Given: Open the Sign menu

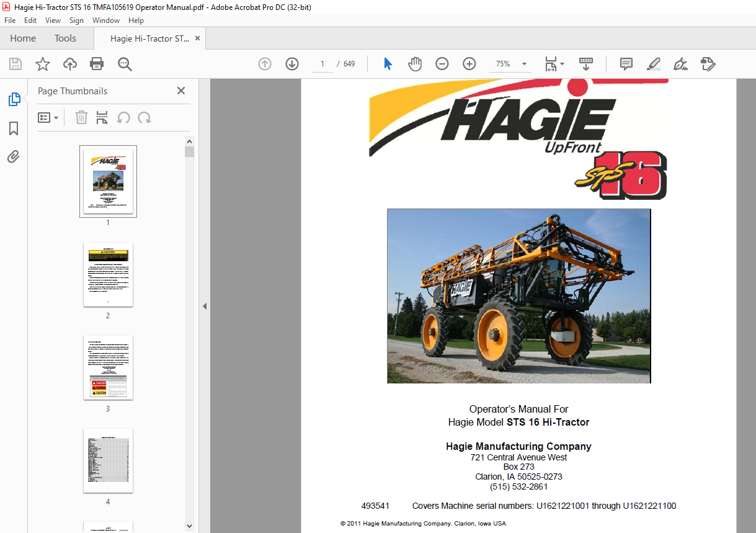Looking at the screenshot, I should (76, 20).
